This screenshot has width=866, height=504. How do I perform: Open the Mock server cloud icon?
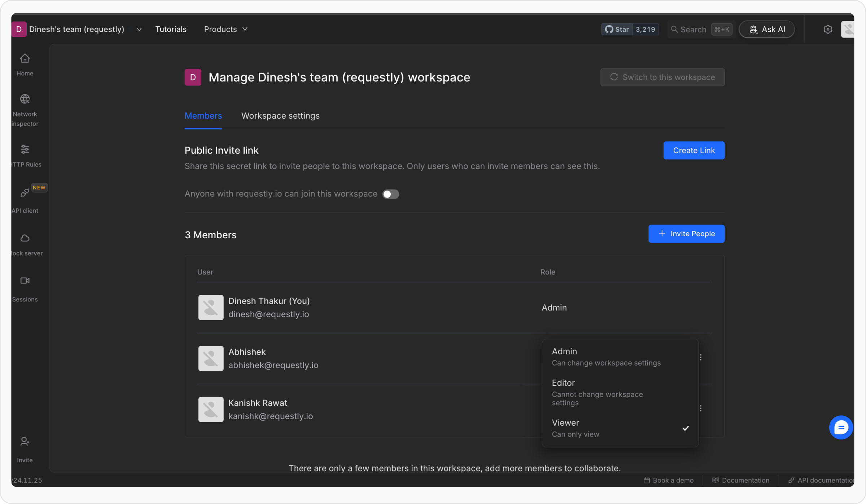click(x=25, y=238)
